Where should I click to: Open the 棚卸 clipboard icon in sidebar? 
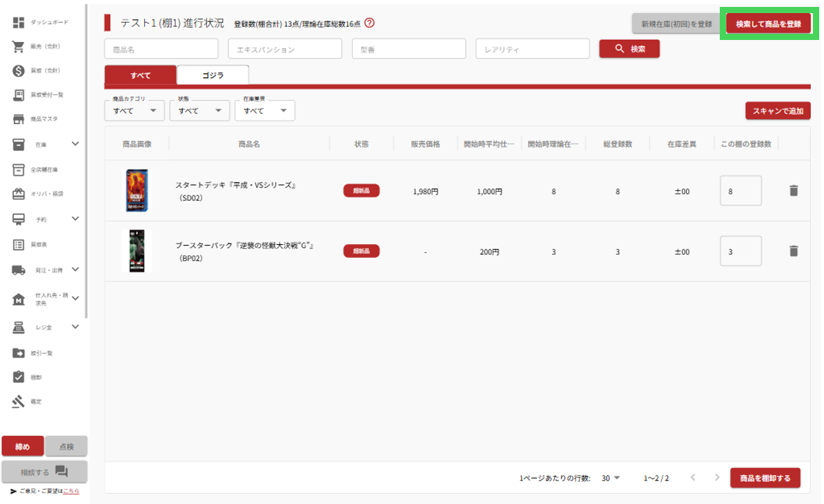click(x=19, y=377)
